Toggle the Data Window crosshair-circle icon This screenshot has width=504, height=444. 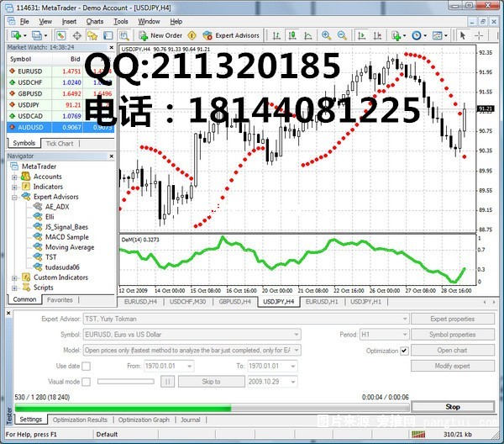pos(77,35)
